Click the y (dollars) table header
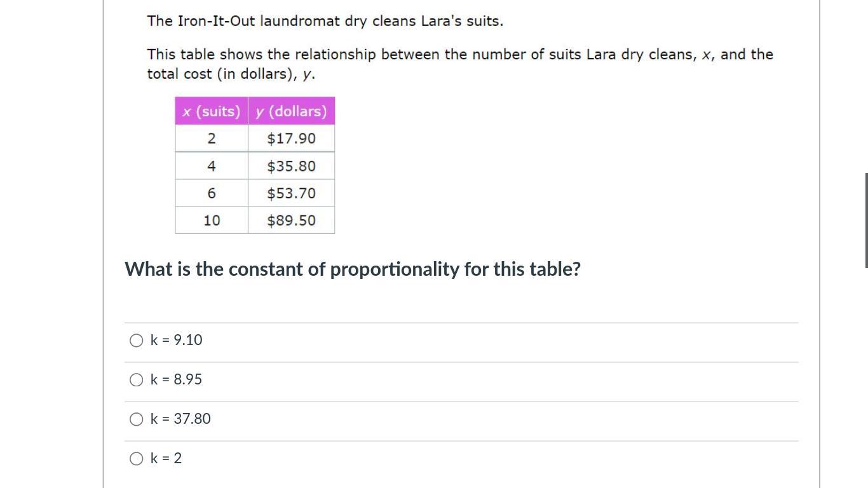The width and height of the screenshot is (868, 488). (291, 112)
